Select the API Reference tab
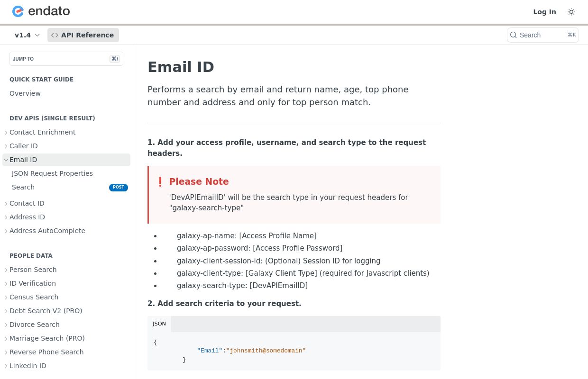This screenshot has height=379, width=588. 83,35
